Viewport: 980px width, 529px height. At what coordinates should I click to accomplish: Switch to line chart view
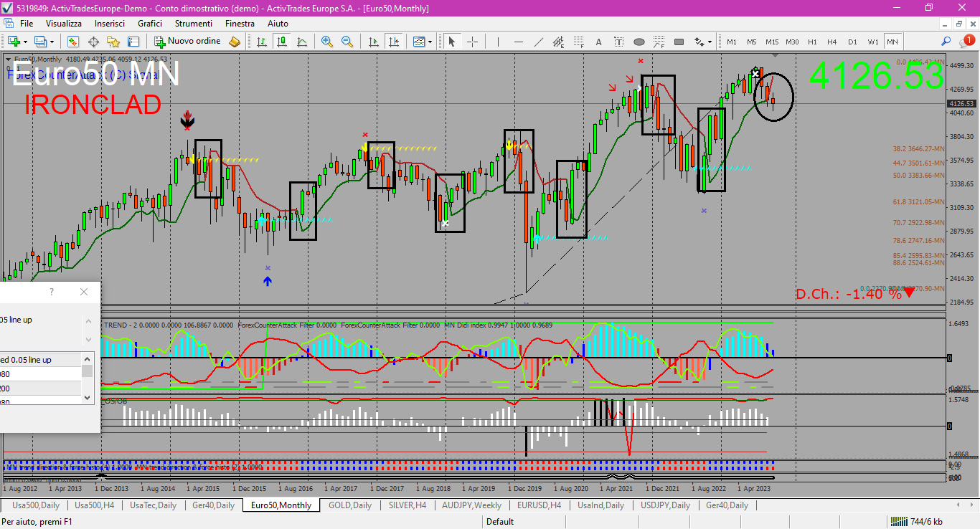point(302,42)
